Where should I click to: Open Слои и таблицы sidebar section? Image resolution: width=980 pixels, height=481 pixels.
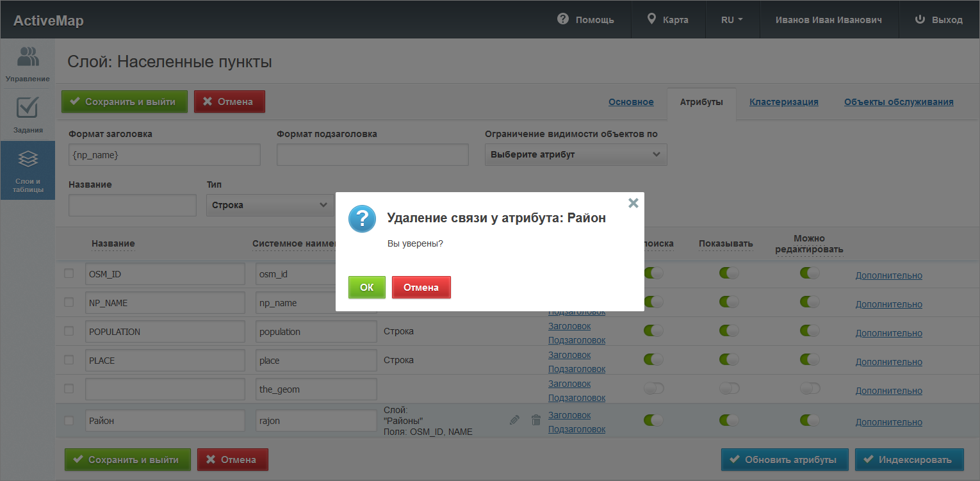pos(28,170)
